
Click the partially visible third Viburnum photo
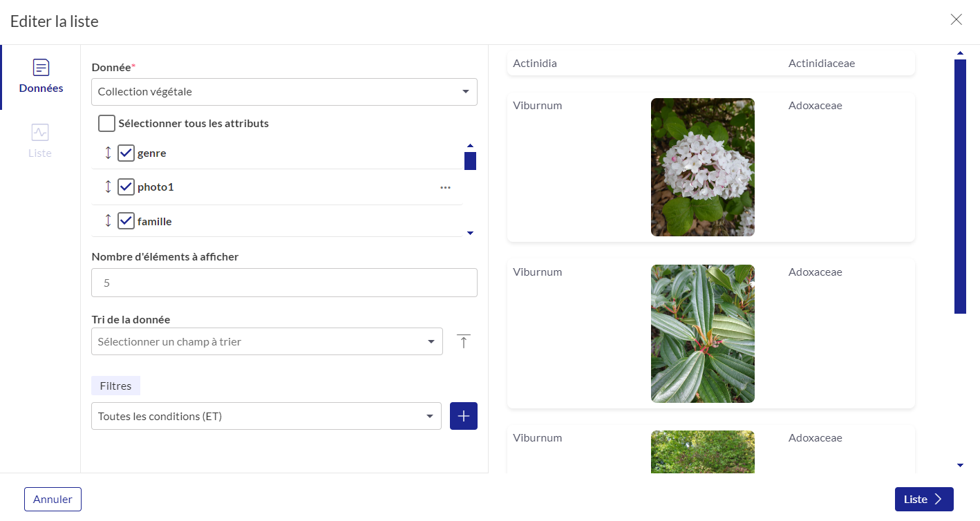[703, 452]
